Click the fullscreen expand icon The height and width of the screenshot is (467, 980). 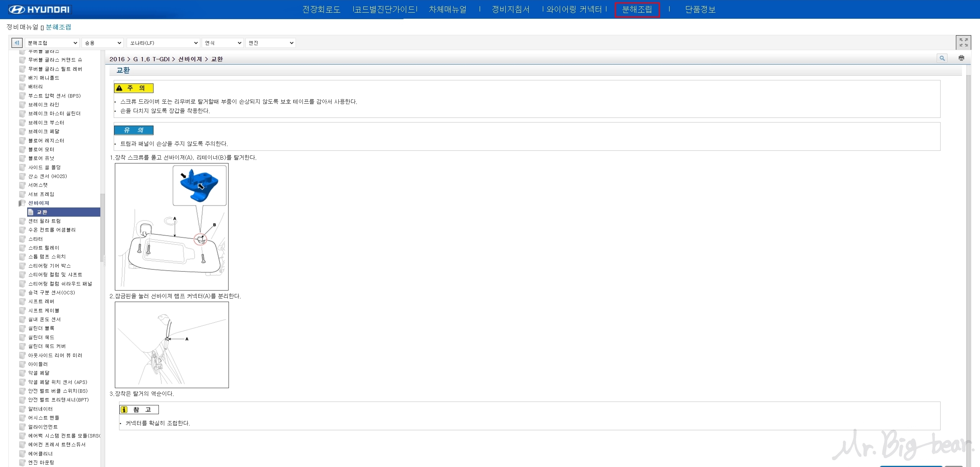[x=963, y=42]
